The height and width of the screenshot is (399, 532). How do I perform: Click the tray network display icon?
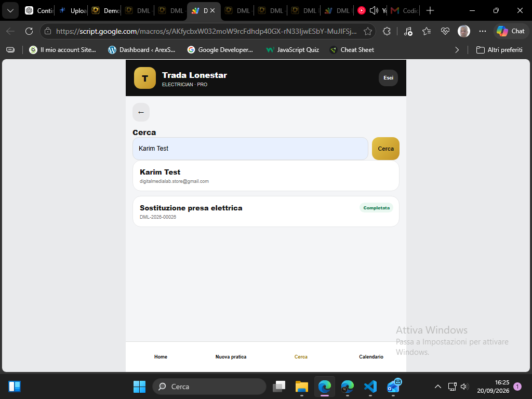click(x=453, y=387)
